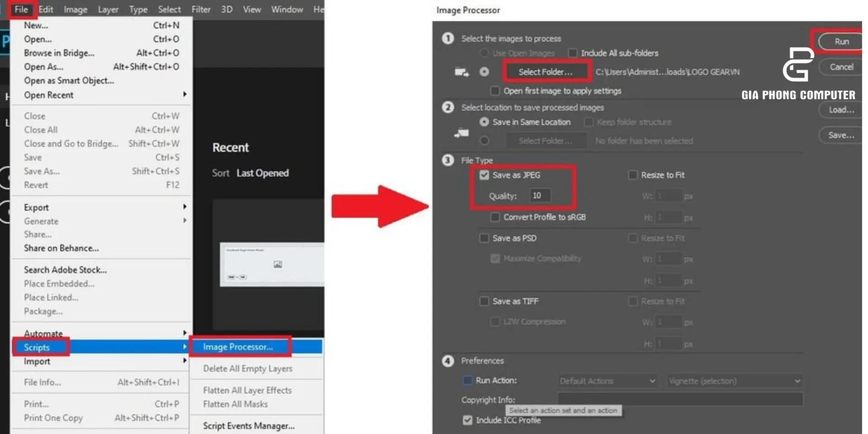Enable the Save as TIFF checkbox
This screenshot has width=868, height=434.
pyautogui.click(x=484, y=302)
